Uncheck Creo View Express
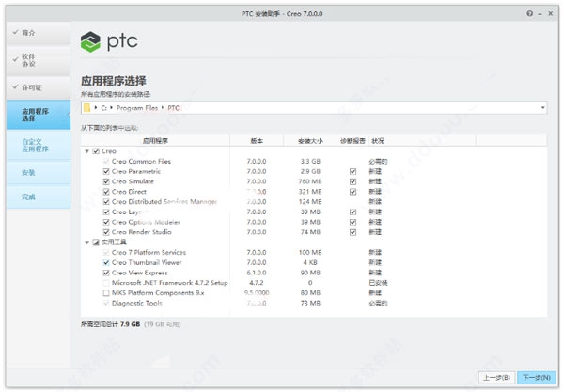The width and height of the screenshot is (564, 392). [106, 273]
